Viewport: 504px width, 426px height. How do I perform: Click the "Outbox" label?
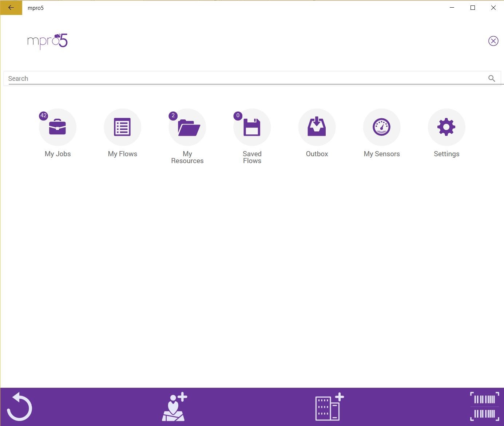coord(317,154)
